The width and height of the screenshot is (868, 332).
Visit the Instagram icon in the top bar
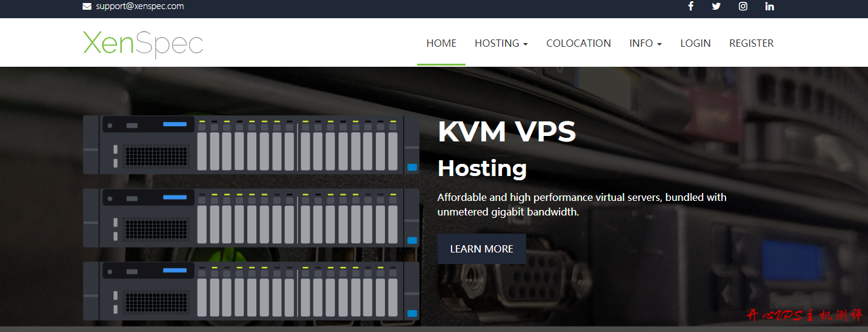point(743,7)
